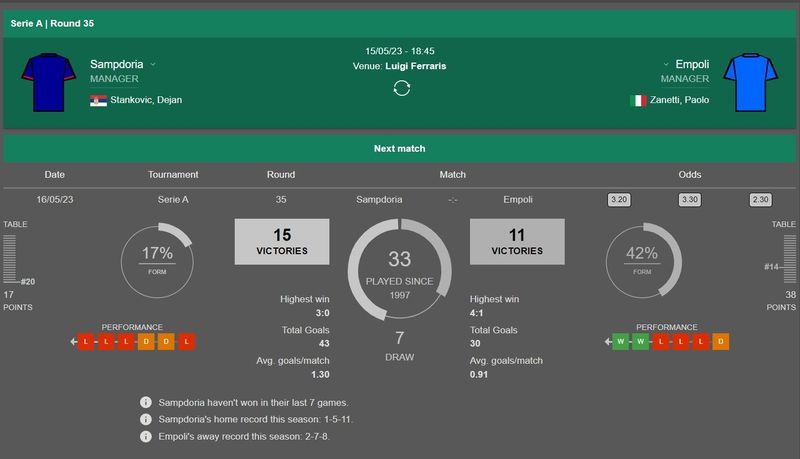Click the Serie A | Round 35 title

52,23
